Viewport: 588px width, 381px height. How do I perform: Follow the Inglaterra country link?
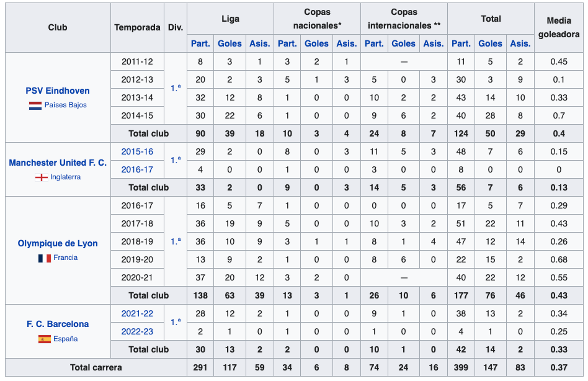[x=66, y=177]
